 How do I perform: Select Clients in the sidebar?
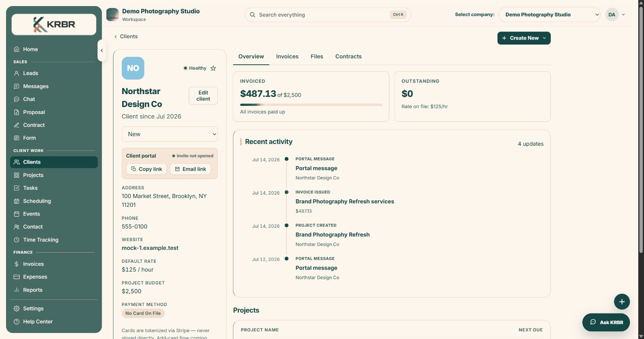[54, 162]
